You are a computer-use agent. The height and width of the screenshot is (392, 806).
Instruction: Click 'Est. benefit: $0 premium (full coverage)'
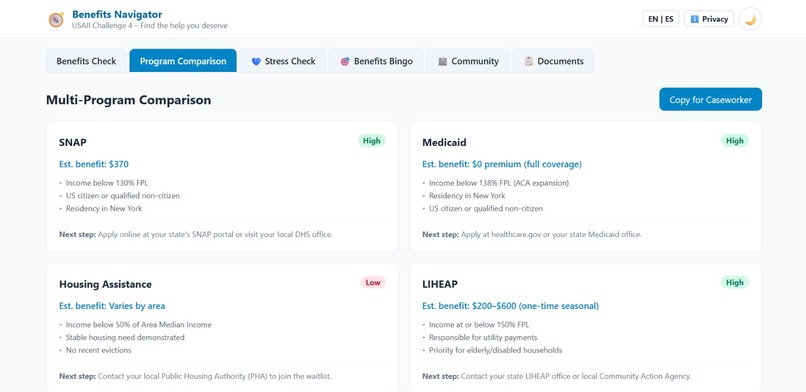502,164
